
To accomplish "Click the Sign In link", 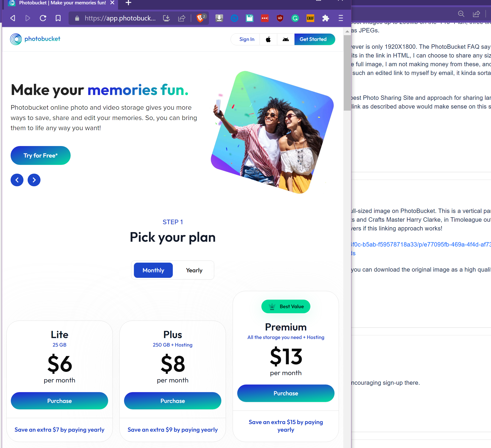I will (247, 39).
